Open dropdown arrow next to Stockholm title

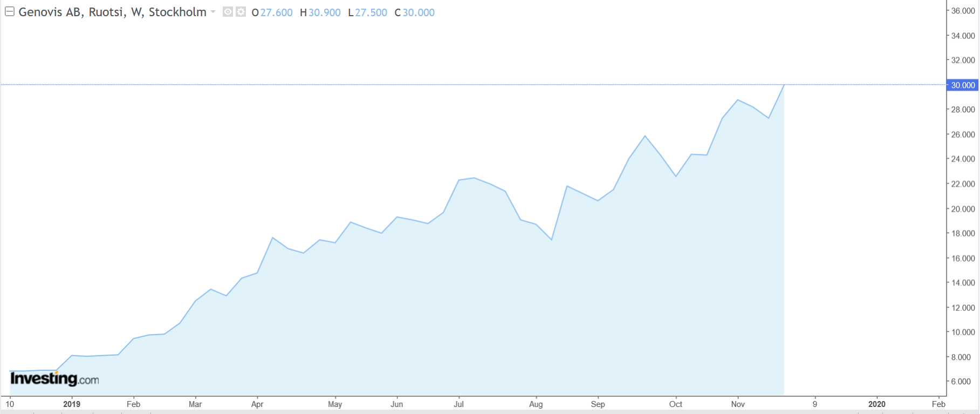coord(213,12)
